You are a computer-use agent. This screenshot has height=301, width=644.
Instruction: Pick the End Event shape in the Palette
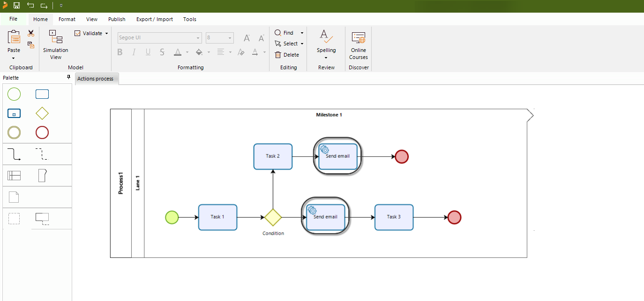pos(42,132)
